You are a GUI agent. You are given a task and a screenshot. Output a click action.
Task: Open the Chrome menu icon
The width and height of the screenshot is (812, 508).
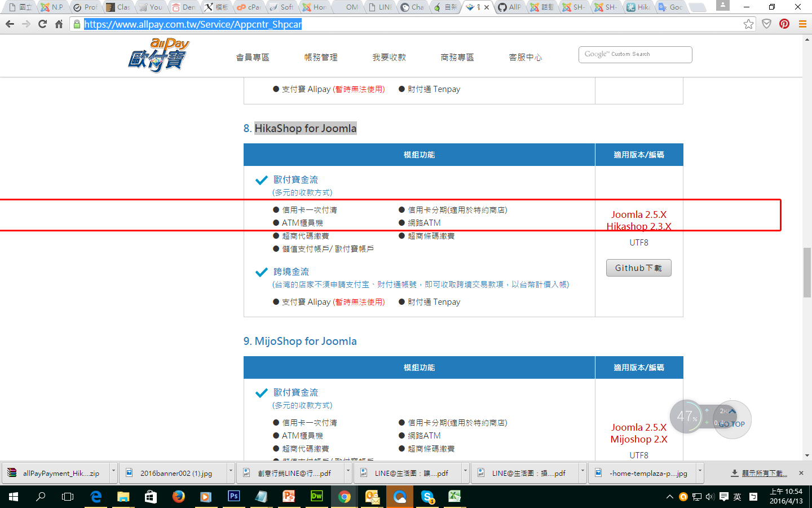802,24
